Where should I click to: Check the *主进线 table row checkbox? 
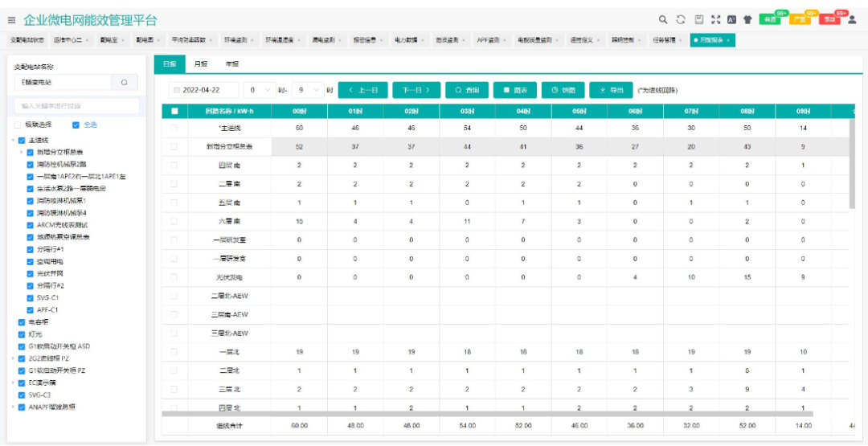coord(175,128)
